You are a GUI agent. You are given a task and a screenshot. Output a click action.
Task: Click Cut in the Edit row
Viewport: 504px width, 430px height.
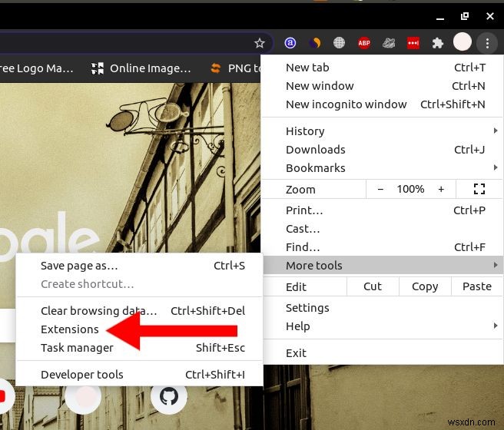373,286
